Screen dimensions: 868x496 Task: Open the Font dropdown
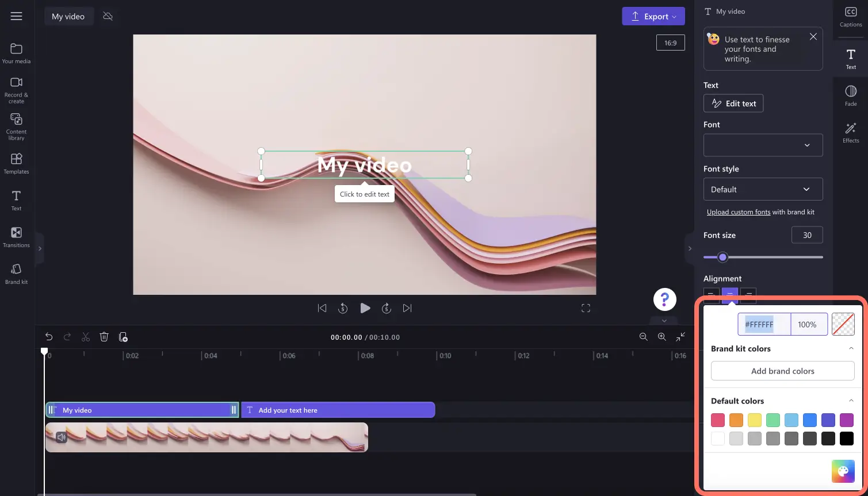tap(763, 145)
